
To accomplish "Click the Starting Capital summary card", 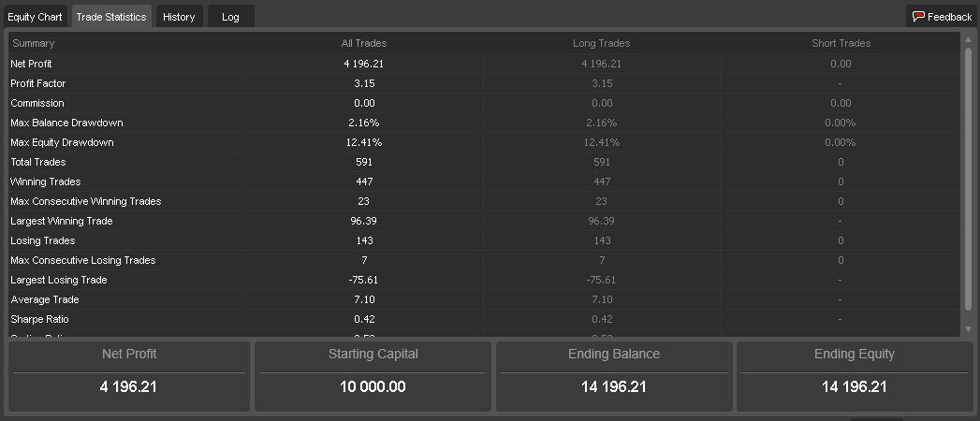I will [373, 376].
